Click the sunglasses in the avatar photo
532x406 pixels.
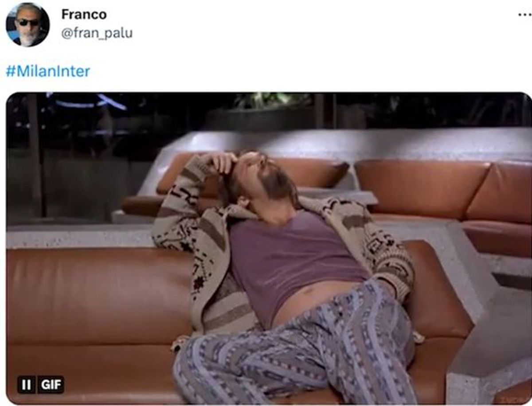tap(28, 22)
